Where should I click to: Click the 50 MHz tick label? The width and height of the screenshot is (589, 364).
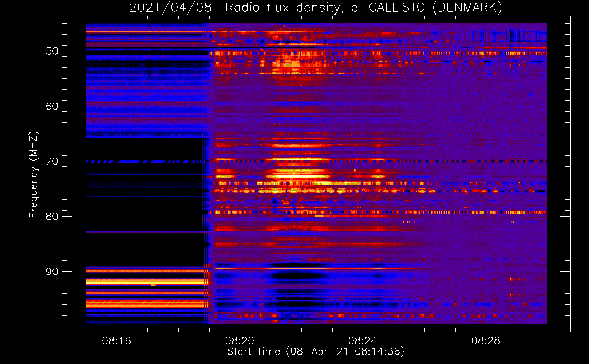52,51
